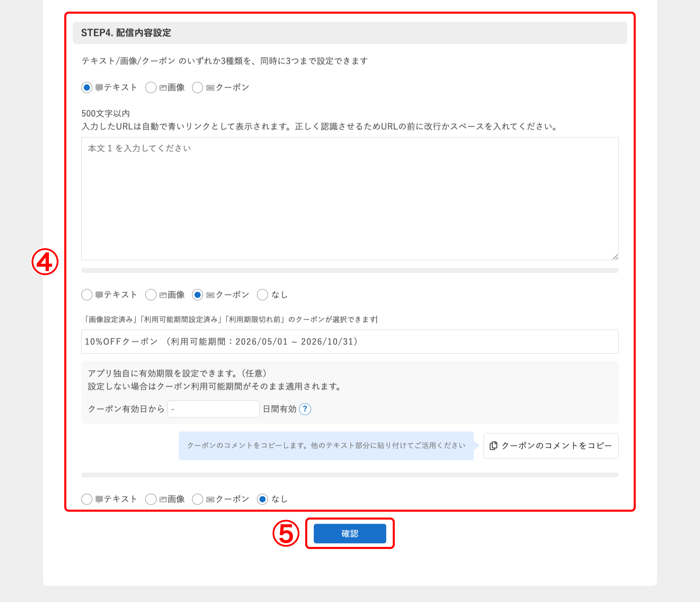This screenshot has height=602, width=700.
Task: Click the speech bubble icon in second block
Action: click(99, 295)
